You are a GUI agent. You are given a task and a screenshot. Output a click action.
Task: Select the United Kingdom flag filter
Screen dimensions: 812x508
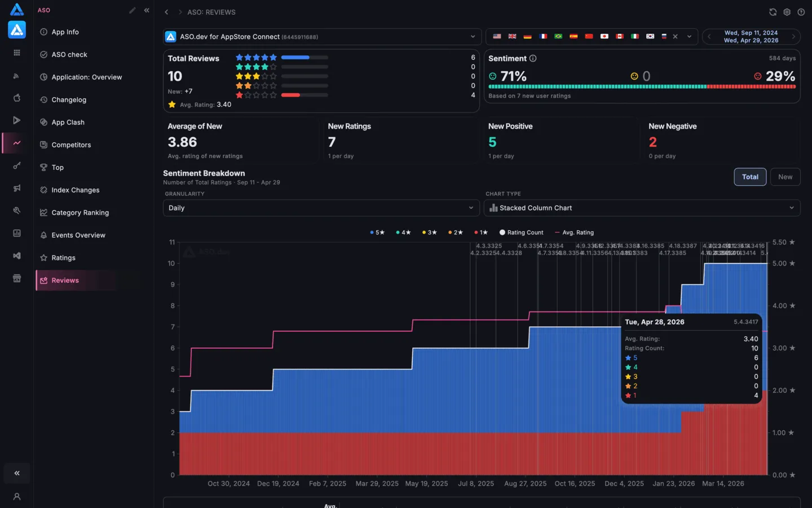[512, 37]
